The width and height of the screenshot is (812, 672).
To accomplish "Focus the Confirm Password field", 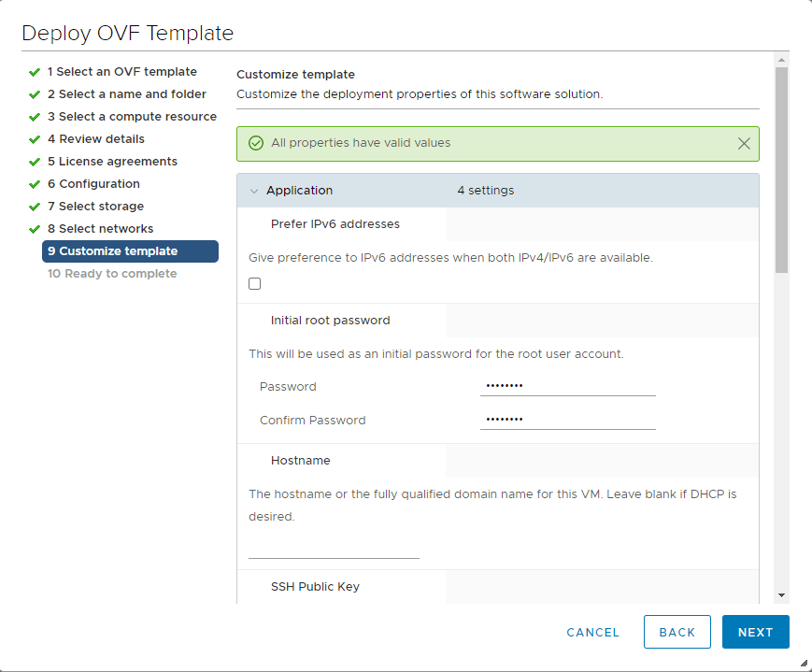I will click(x=567, y=421).
